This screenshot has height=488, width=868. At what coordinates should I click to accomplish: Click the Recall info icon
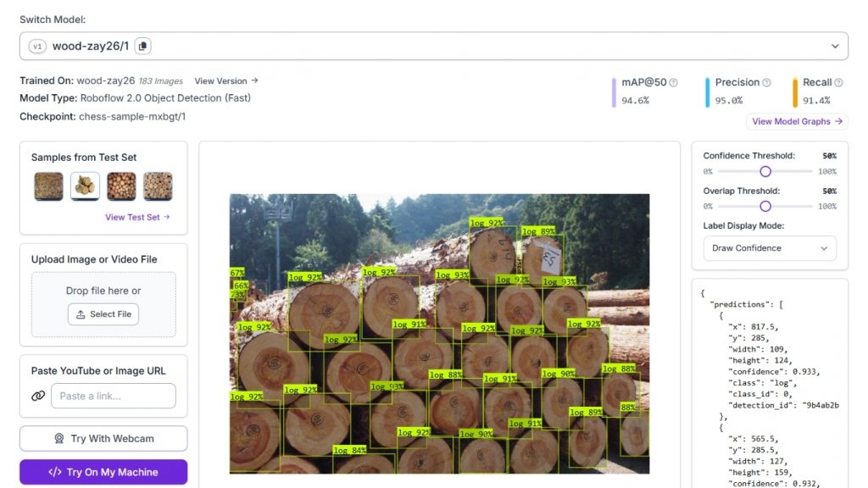click(838, 82)
